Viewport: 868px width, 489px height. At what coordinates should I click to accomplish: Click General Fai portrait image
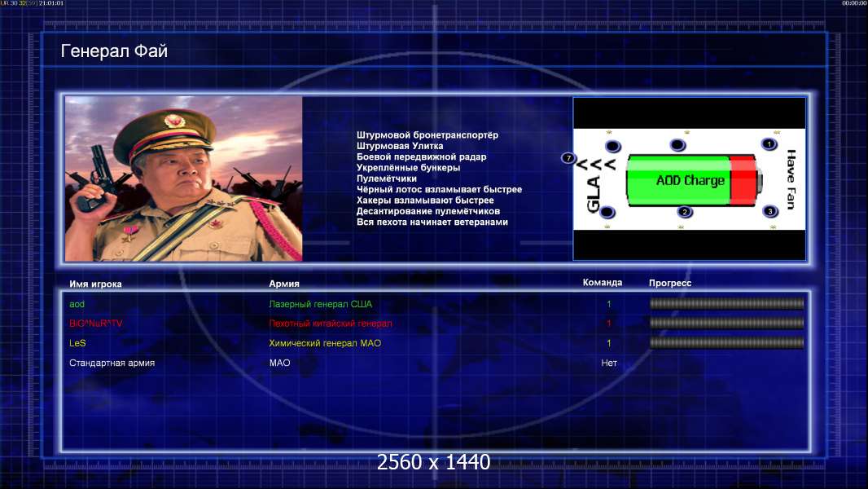184,178
